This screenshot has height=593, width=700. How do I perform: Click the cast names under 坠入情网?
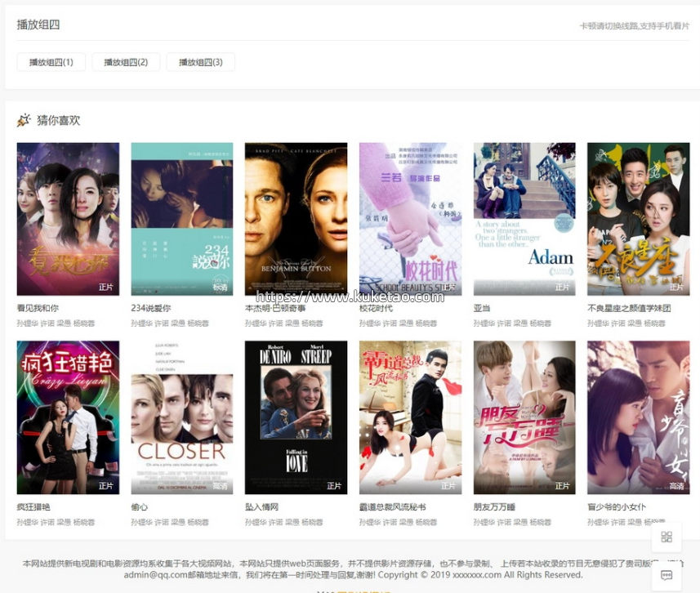[284, 522]
